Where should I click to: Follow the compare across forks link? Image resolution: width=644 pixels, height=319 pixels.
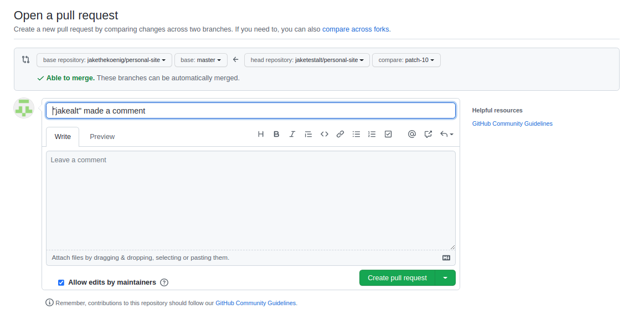pos(356,29)
